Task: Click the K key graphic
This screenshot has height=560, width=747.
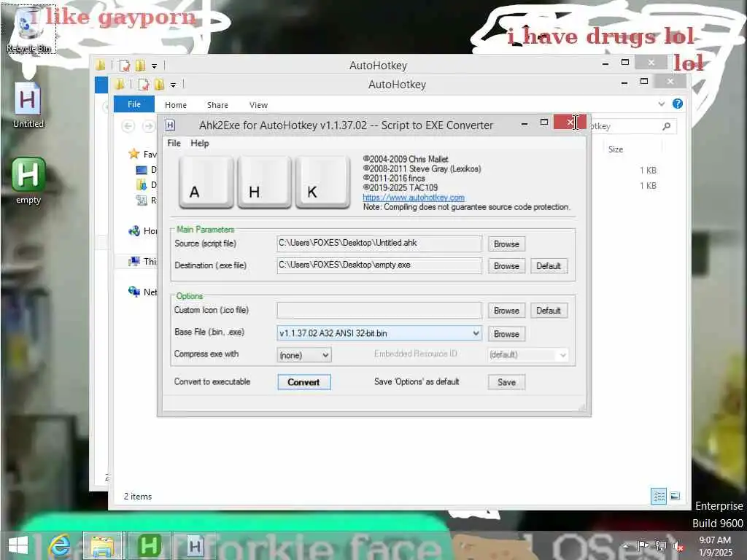Action: point(322,183)
